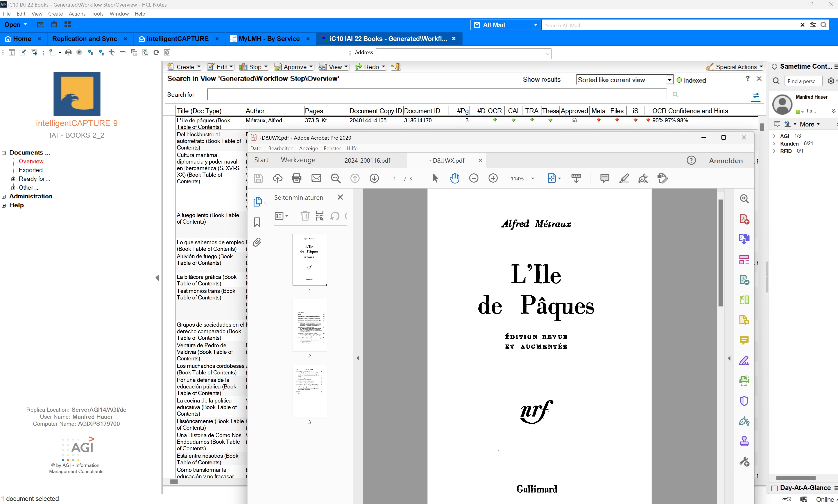
Task: Open the Create dropdown in the view action bar
Action: [184, 67]
